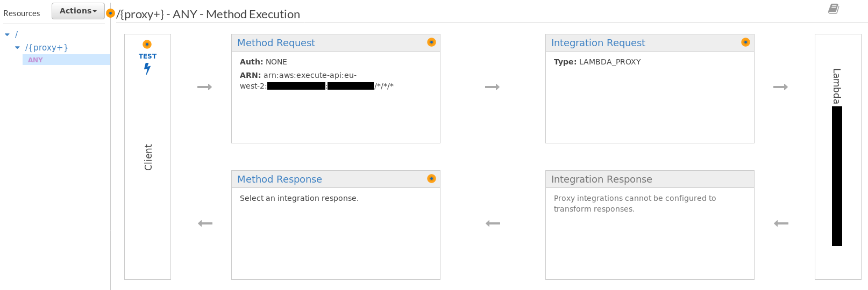
Task: Click the Integration Response heading
Action: coord(601,179)
